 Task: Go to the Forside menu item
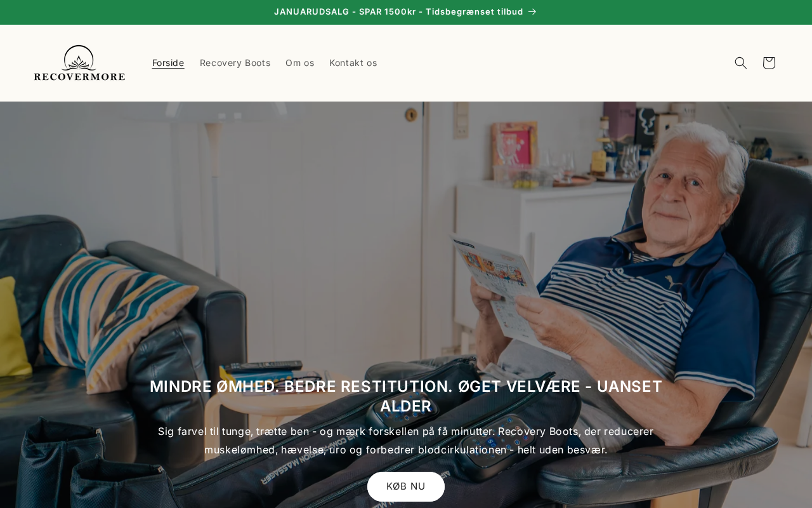(168, 63)
